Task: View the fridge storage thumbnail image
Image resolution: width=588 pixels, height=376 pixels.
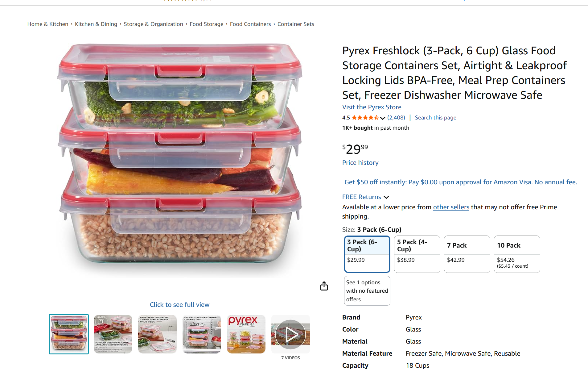Action: (x=202, y=334)
